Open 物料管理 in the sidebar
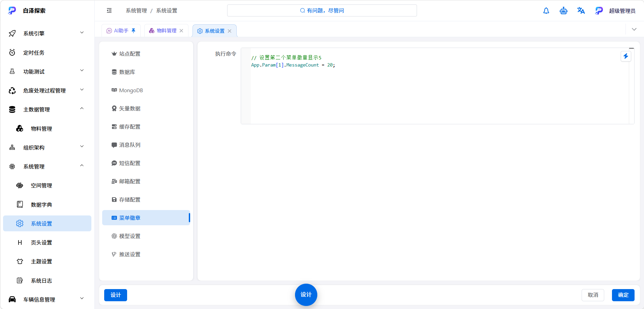The image size is (644, 309). 47,129
